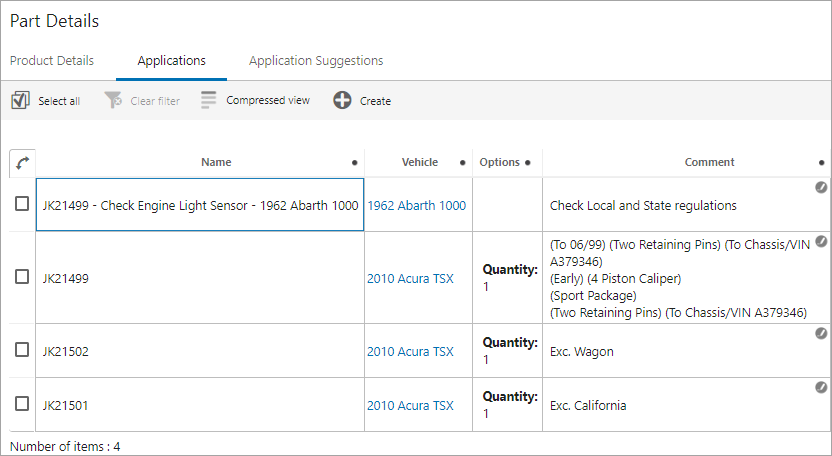832x456 pixels.
Task: Click Quantity: 1 in the JK21501 row
Action: pos(510,405)
